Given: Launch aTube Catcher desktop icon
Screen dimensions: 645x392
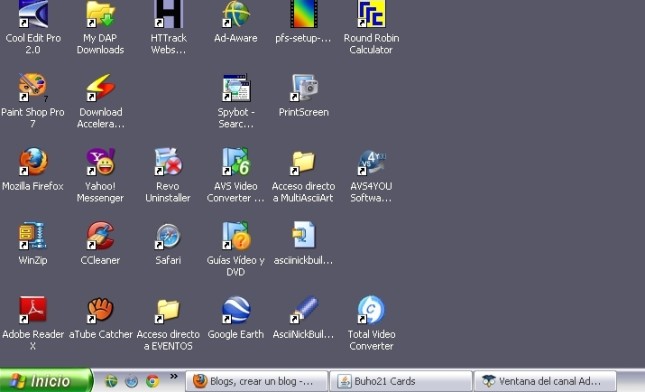Looking at the screenshot, I should [x=100, y=310].
